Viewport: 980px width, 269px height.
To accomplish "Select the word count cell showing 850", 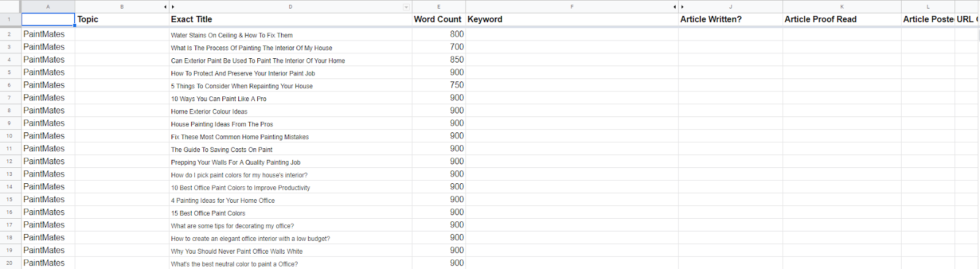I will point(439,60).
